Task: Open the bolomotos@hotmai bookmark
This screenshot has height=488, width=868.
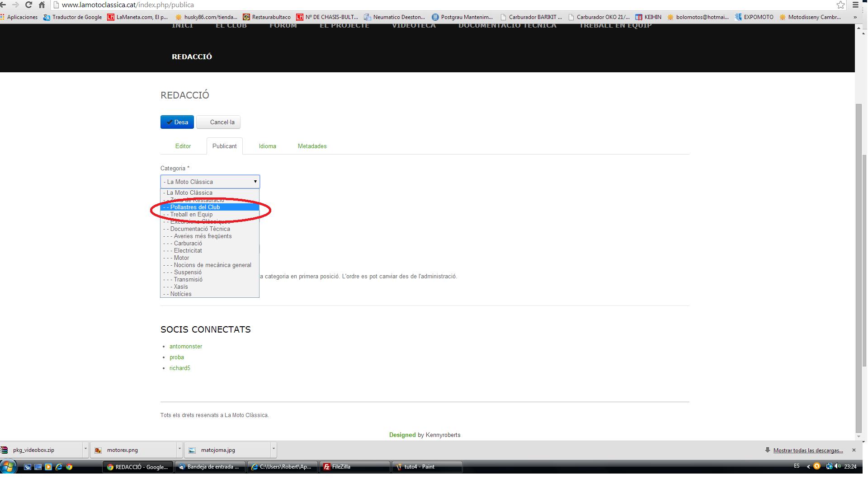Action: (698, 17)
